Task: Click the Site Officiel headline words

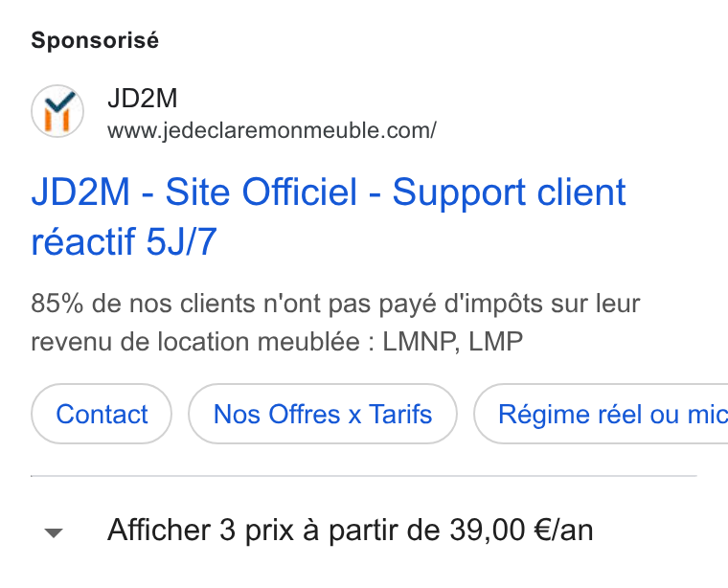Action: click(262, 192)
